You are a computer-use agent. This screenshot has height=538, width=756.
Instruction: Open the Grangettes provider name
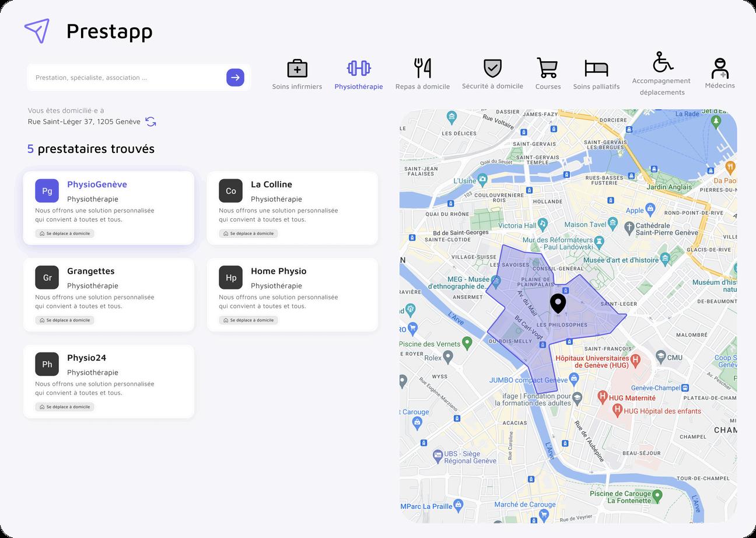coord(90,271)
